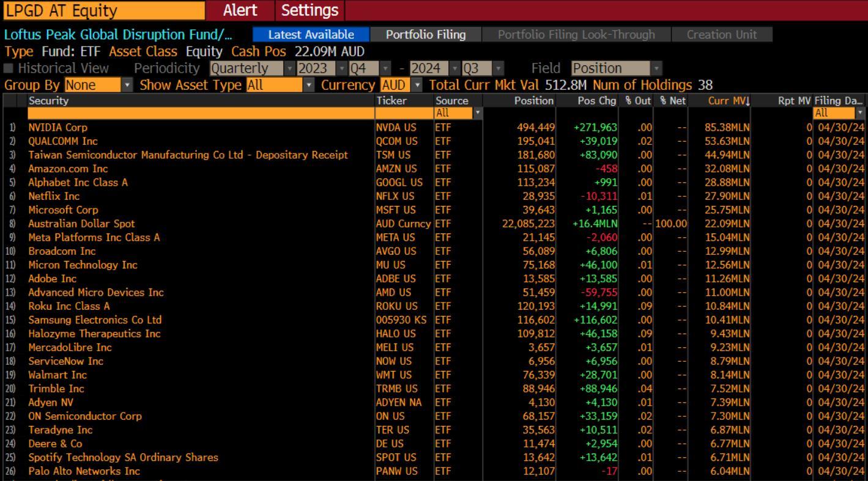
Task: Open the Periodicity Quarterly dropdown
Action: click(x=251, y=68)
